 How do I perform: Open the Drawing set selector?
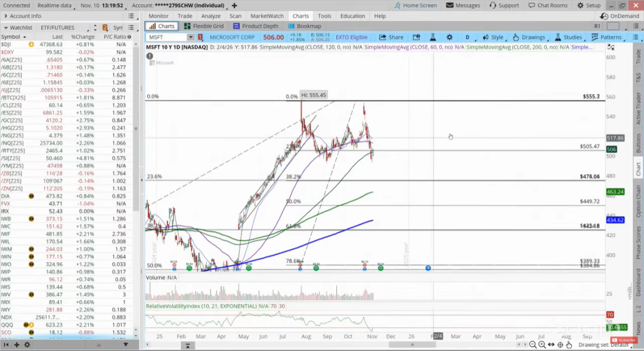606,345
